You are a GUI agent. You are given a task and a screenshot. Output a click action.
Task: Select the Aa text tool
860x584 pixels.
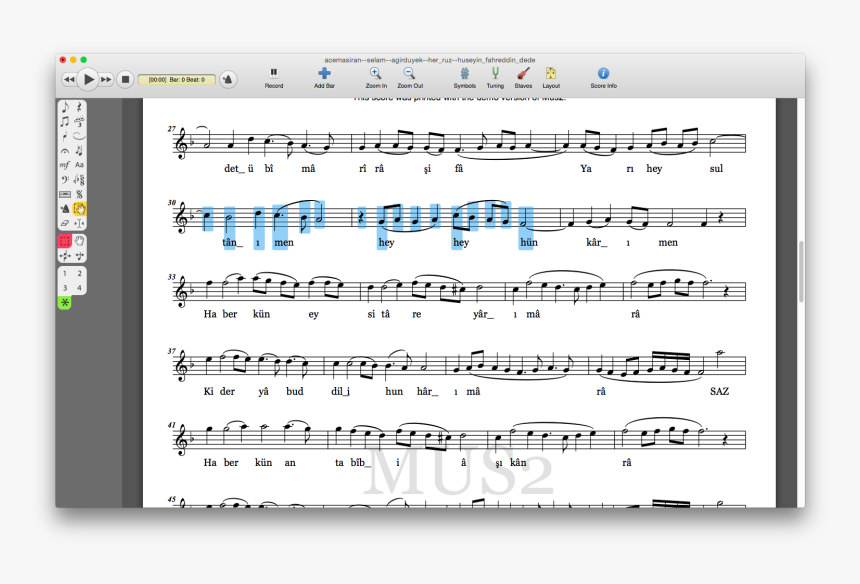[x=80, y=165]
